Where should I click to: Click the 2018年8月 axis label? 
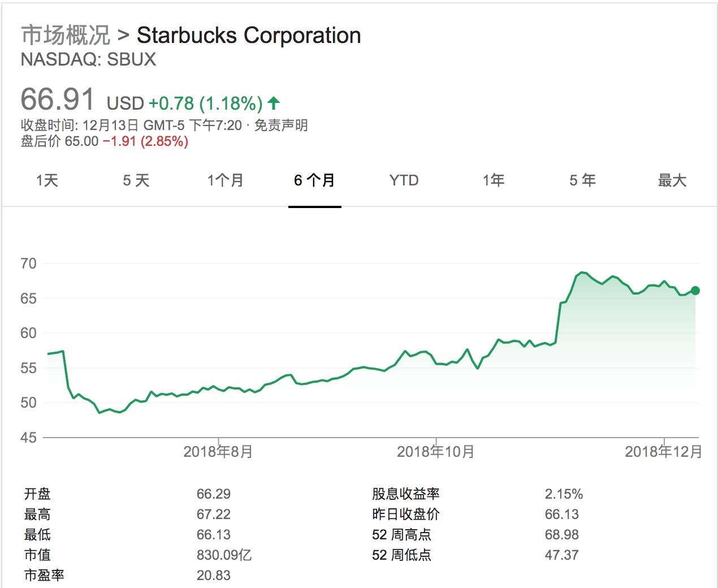pos(218,452)
